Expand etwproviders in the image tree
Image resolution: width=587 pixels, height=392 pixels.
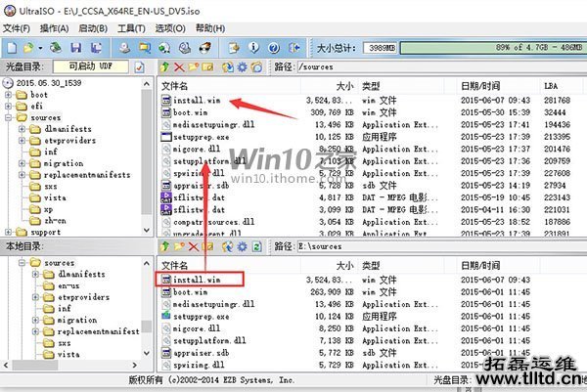[x=23, y=141]
